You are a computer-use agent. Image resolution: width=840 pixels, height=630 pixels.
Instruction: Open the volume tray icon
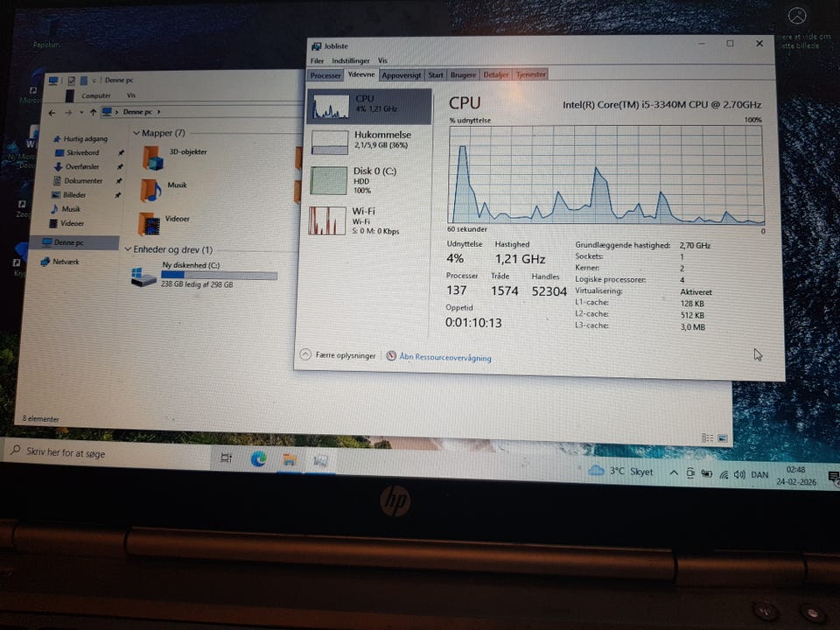tap(740, 474)
